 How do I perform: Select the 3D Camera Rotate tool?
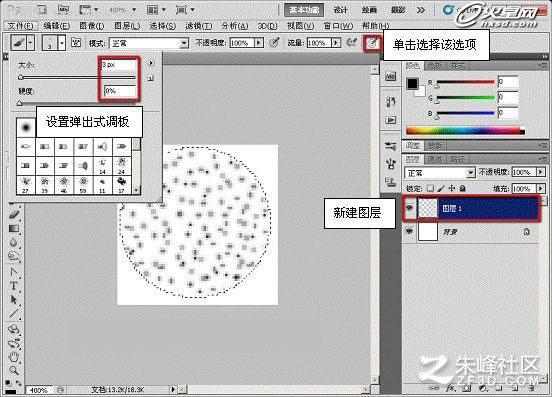(x=14, y=344)
